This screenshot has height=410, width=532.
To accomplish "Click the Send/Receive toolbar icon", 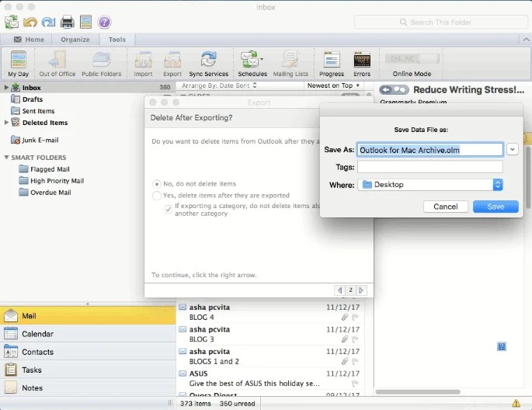I will (12, 22).
